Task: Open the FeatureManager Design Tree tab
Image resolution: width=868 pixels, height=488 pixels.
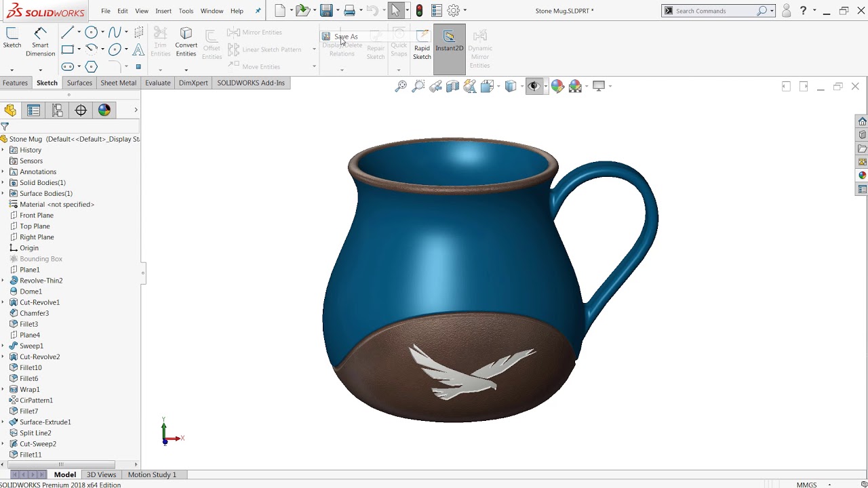Action: coord(10,110)
